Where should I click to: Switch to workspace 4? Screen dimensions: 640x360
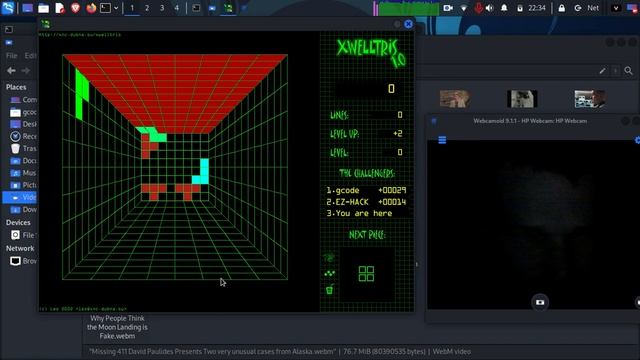[177, 8]
